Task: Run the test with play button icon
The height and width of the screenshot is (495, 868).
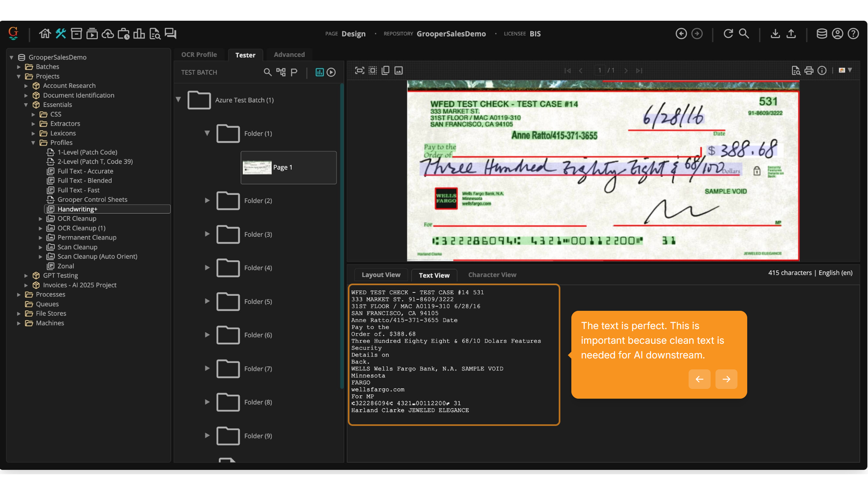Action: click(332, 72)
